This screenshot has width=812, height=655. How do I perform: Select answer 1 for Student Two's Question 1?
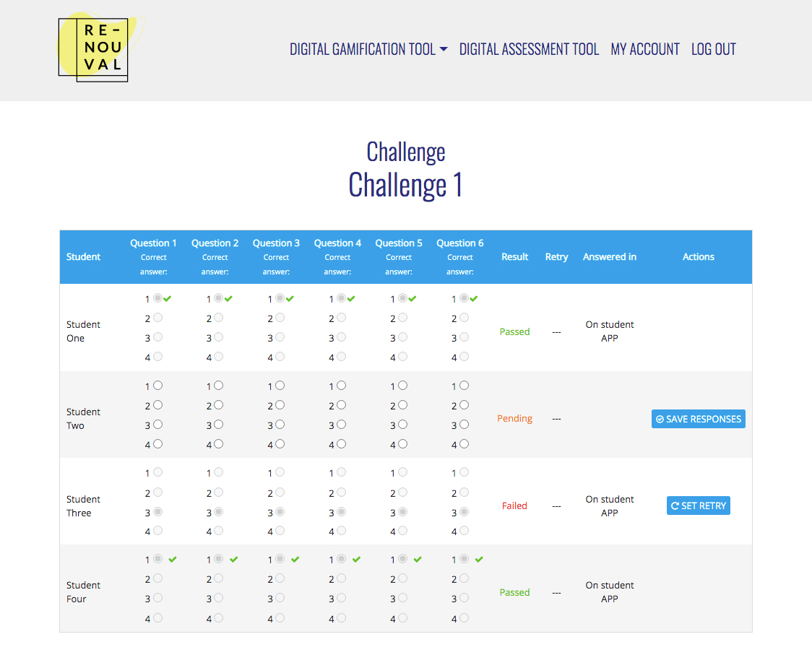click(x=157, y=386)
